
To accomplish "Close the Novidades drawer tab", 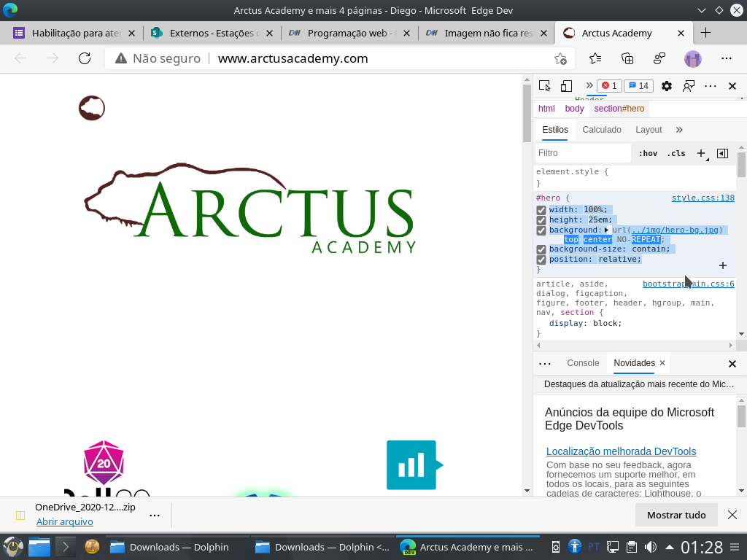I will tap(662, 363).
